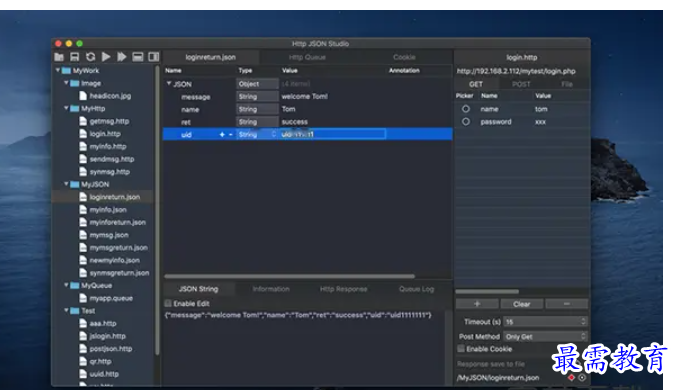Toggle the bottom panel layout icon

(x=138, y=57)
